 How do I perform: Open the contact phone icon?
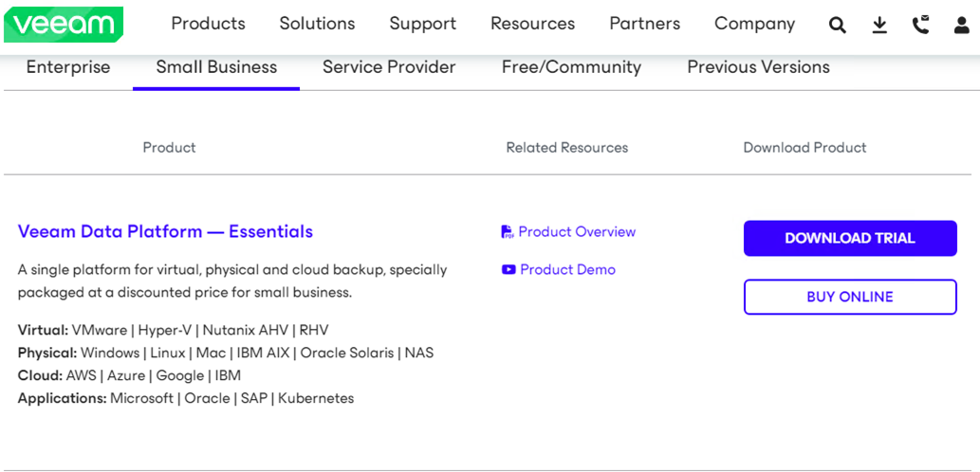pyautogui.click(x=920, y=25)
